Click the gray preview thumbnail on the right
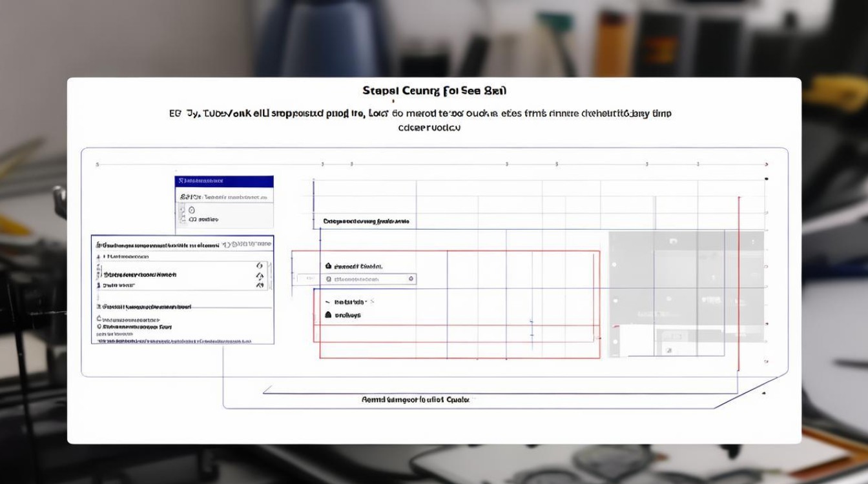 [x=686, y=294]
